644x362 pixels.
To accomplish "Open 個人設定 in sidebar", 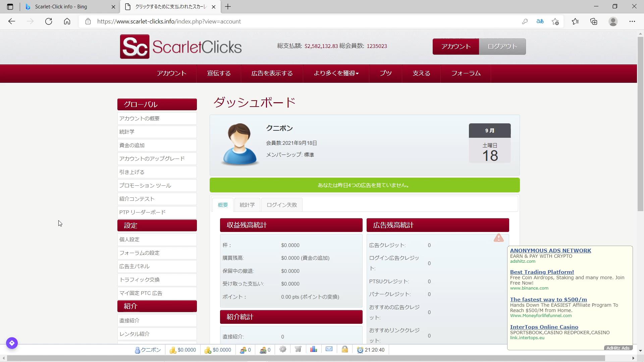I will pos(157,240).
